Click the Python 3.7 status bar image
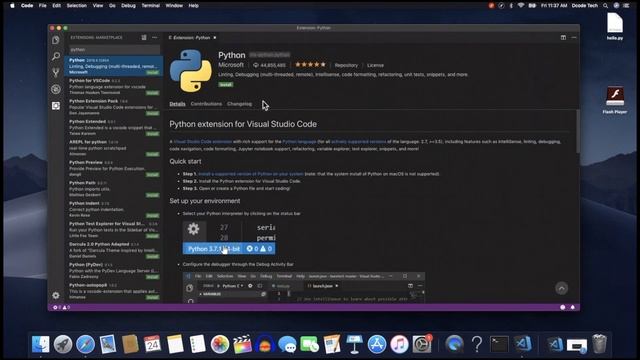The height and width of the screenshot is (360, 640). click(x=229, y=237)
